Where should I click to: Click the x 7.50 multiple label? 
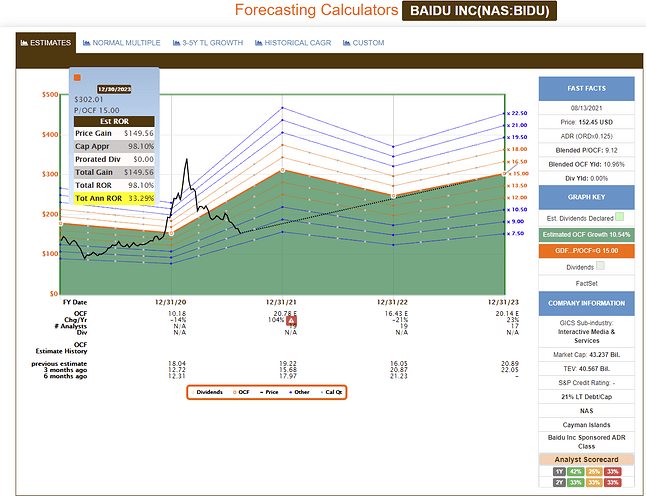pyautogui.click(x=515, y=234)
